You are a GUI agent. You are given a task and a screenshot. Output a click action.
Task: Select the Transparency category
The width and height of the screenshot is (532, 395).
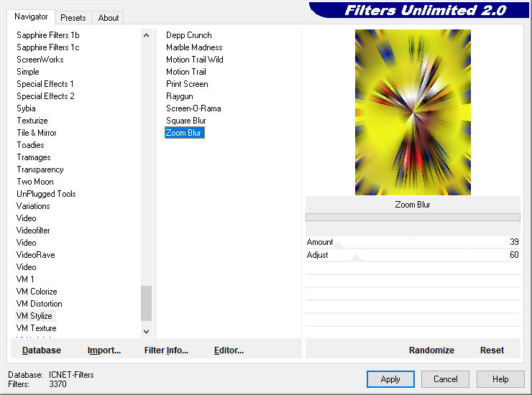[40, 169]
